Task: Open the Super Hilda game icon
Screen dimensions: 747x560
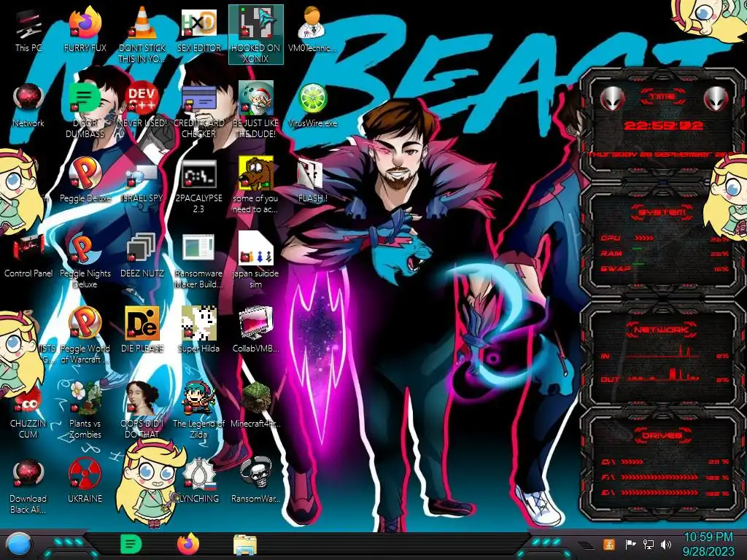Action: [198, 330]
